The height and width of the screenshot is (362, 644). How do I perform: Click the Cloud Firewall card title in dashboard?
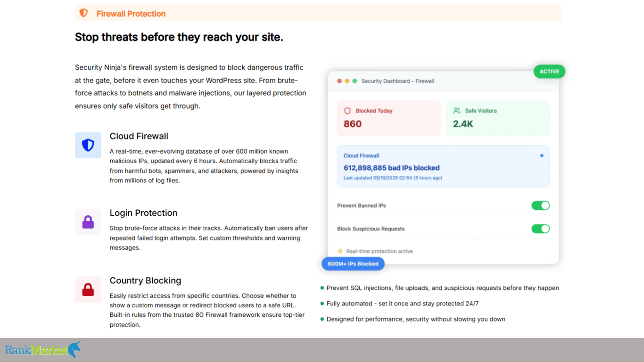pyautogui.click(x=361, y=156)
